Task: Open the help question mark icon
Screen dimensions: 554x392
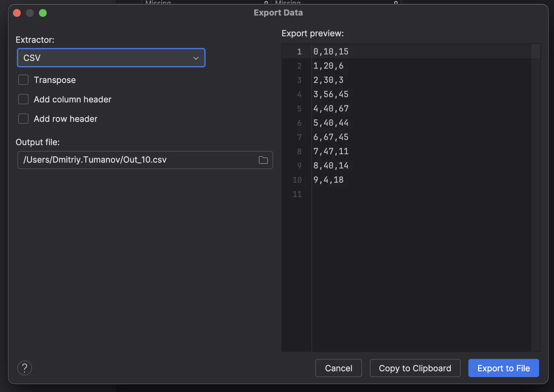Action: click(25, 368)
